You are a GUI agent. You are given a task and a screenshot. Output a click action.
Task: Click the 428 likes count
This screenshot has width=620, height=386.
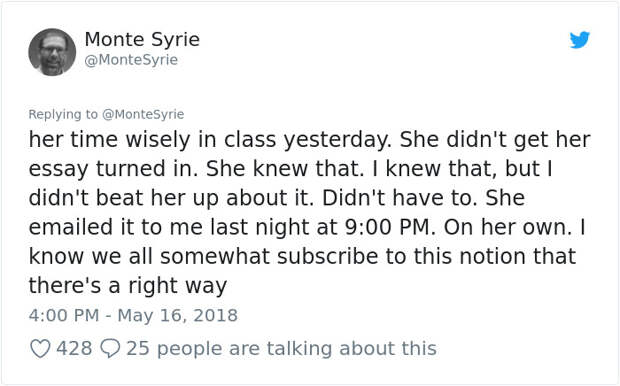pos(74,348)
